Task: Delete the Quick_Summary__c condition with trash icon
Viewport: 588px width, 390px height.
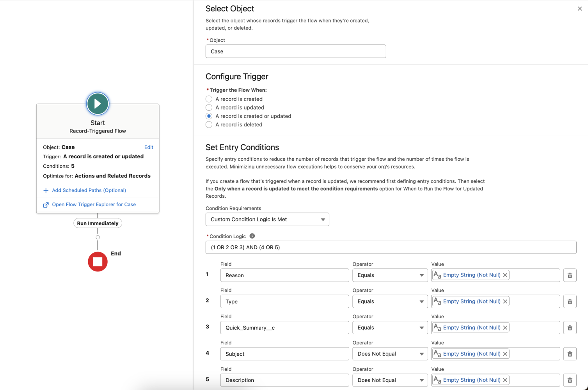Action: 570,328
